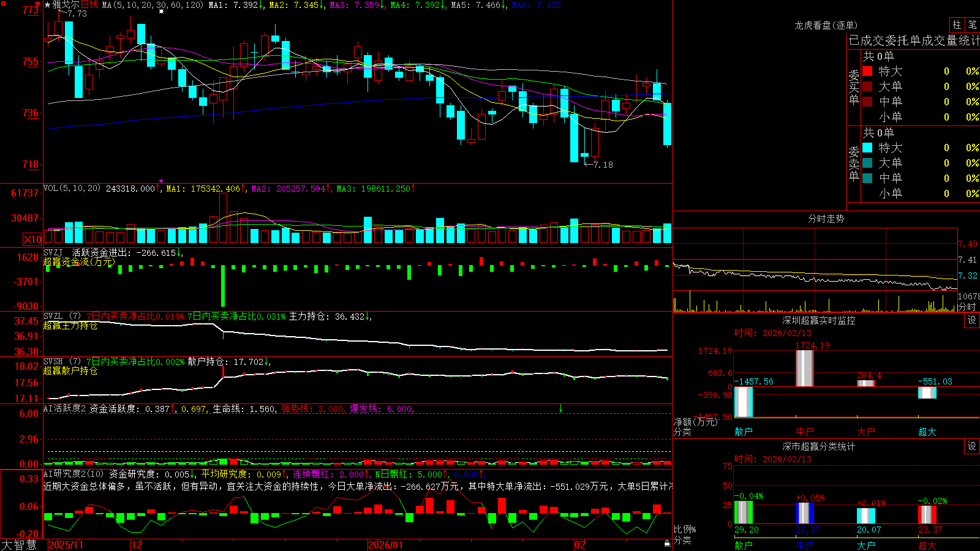Click the 柱 bar-view button
980x551 pixels.
[x=957, y=25]
